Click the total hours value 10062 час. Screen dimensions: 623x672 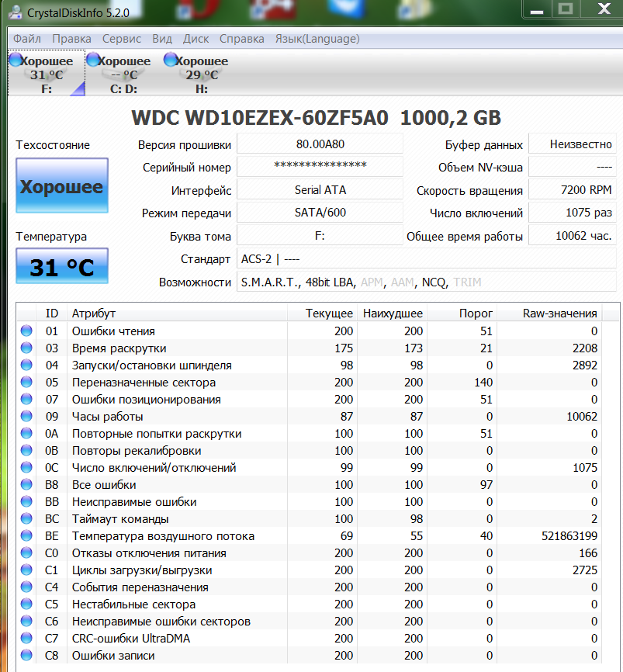pos(573,235)
